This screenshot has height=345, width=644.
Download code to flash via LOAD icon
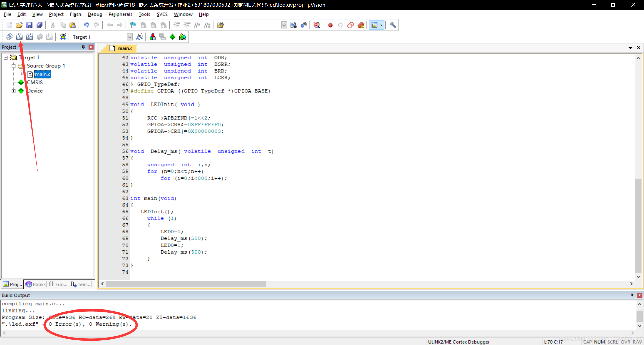(x=63, y=37)
